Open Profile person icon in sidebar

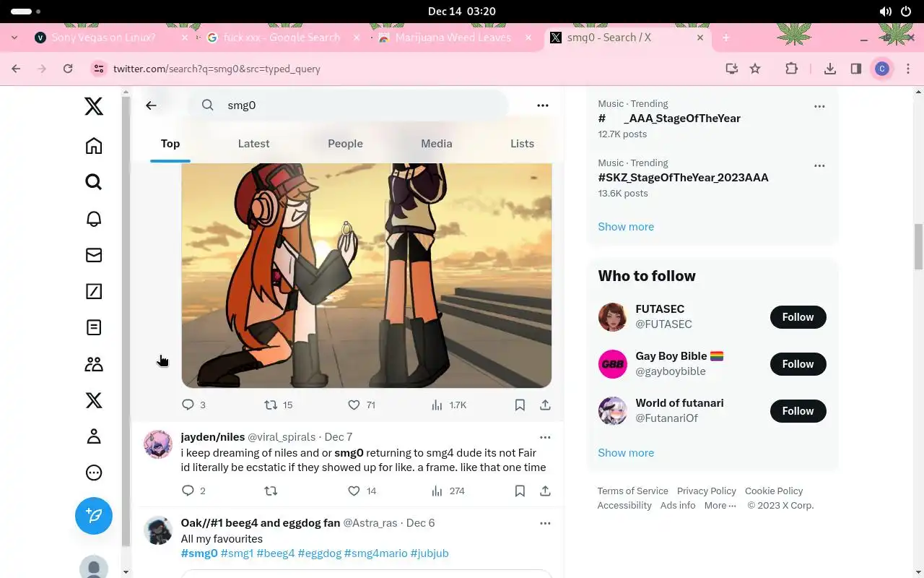click(x=94, y=436)
